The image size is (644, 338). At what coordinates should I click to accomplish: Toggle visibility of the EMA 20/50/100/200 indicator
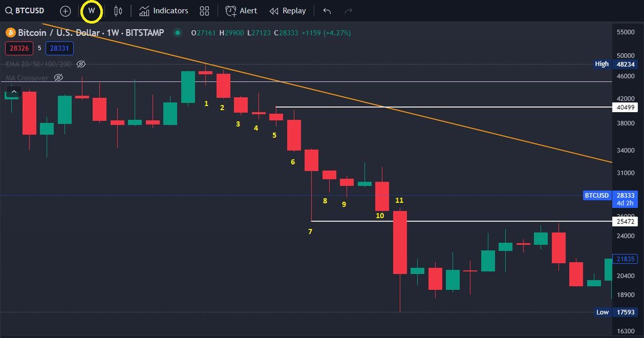coord(81,64)
